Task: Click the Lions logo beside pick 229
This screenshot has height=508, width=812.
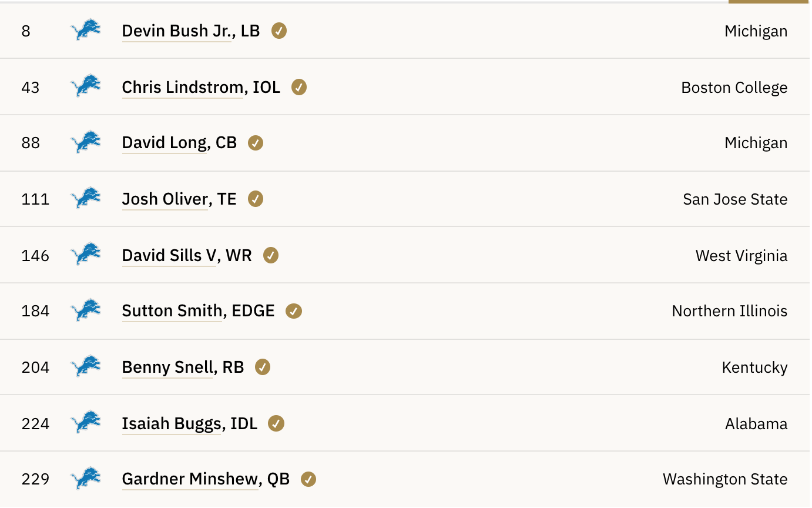Action: point(86,479)
